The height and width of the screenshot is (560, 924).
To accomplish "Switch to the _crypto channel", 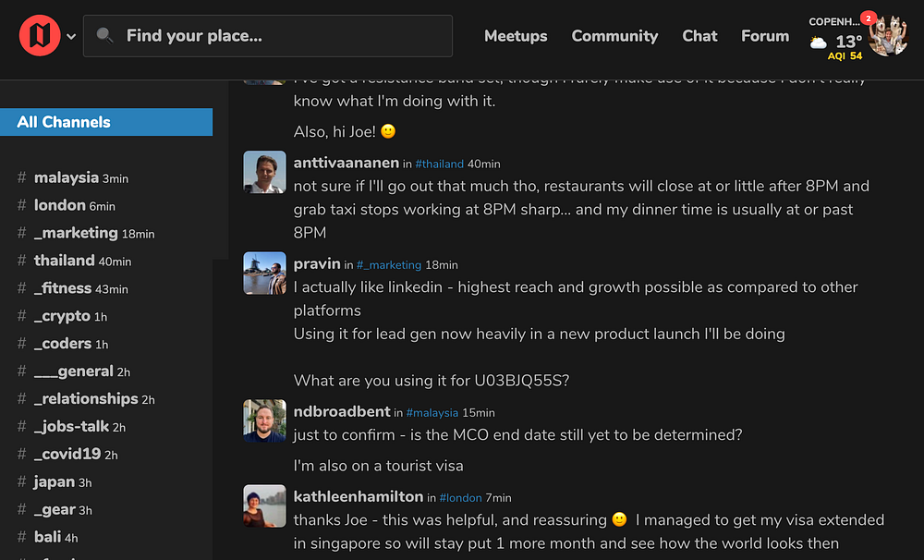I will tap(63, 316).
